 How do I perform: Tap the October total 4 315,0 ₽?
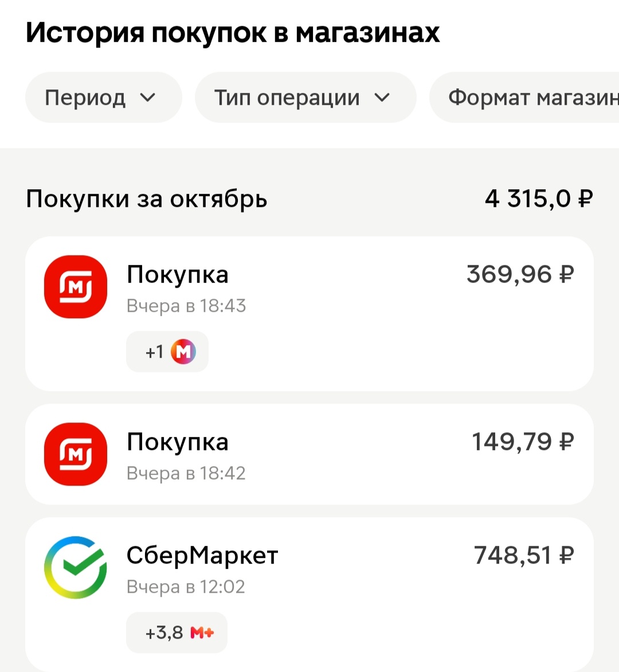coord(538,199)
